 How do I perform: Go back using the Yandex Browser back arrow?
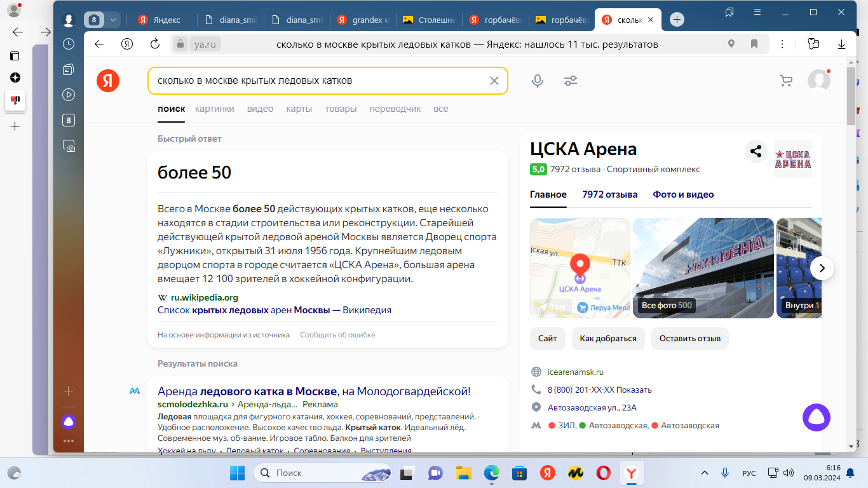coord(98,44)
